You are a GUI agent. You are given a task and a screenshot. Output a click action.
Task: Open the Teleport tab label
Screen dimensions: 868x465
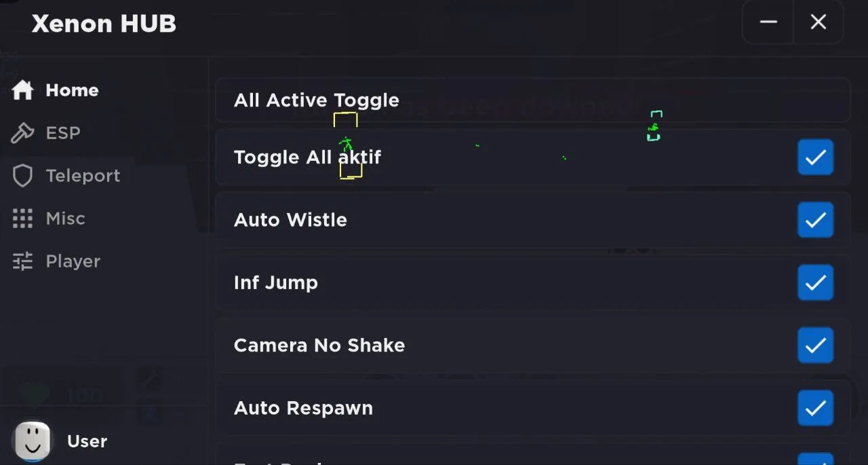pos(83,176)
